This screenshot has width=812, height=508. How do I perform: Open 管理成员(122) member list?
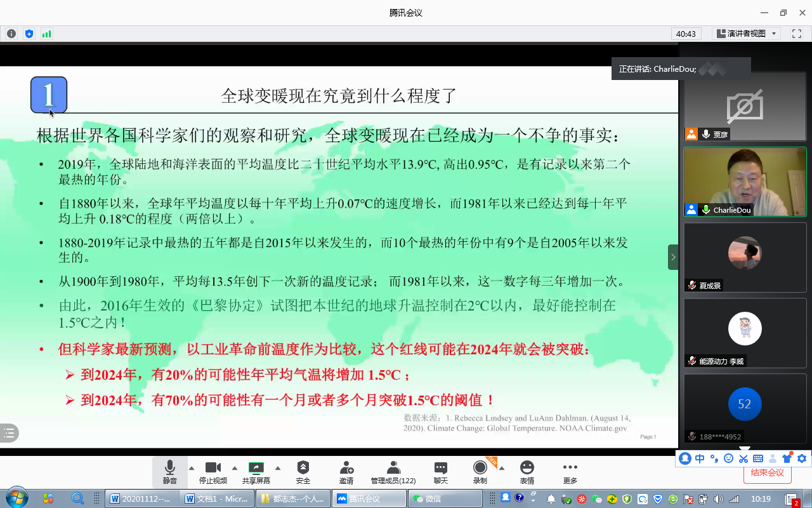[393, 472]
